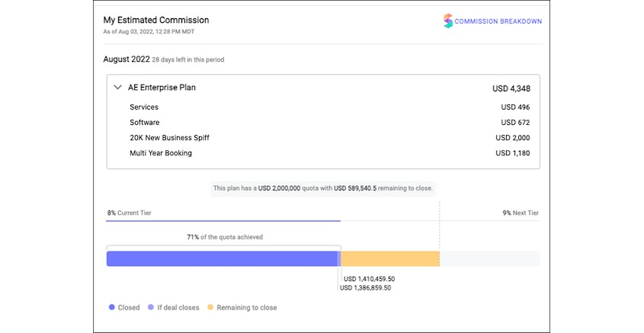Open the Commission Breakdown link

tap(498, 21)
